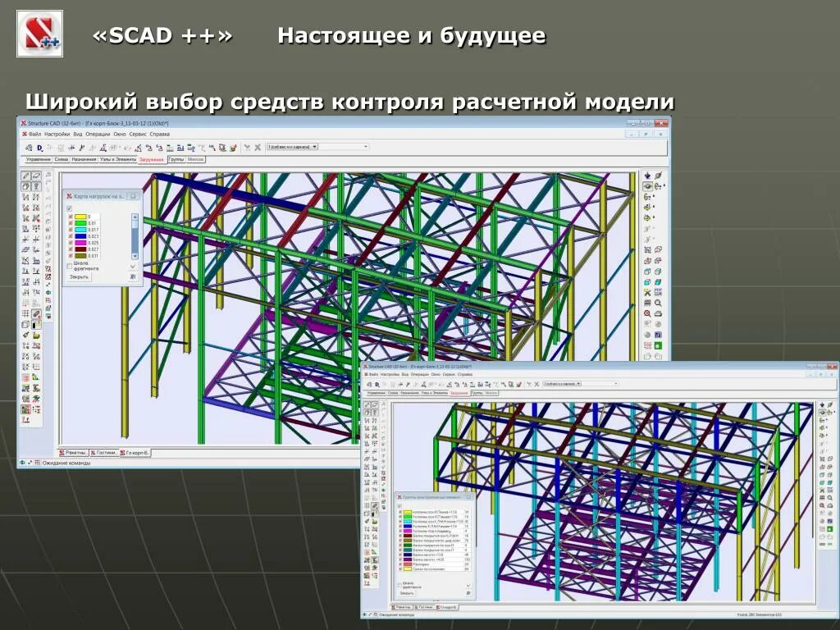Toggle the checkbox for value 0.017 in load map legend
Viewport: 840px width, 630px height.
pyautogui.click(x=71, y=230)
